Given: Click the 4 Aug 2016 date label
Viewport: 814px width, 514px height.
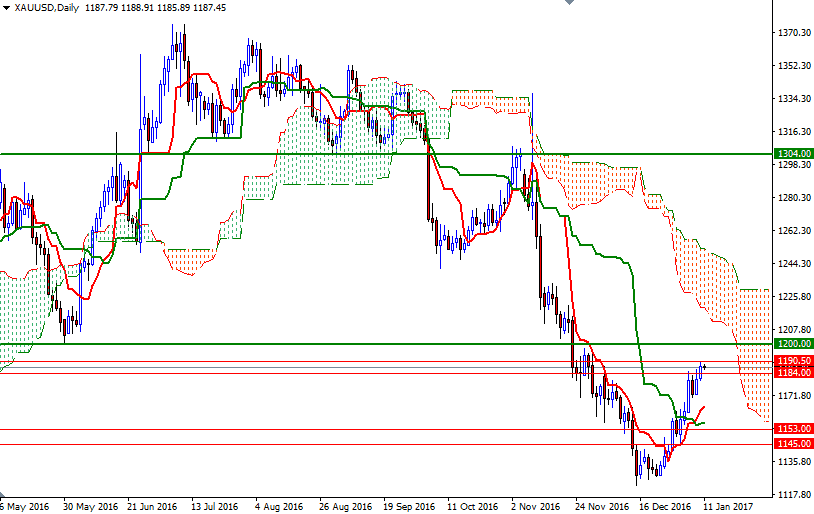Looking at the screenshot, I should click(279, 507).
